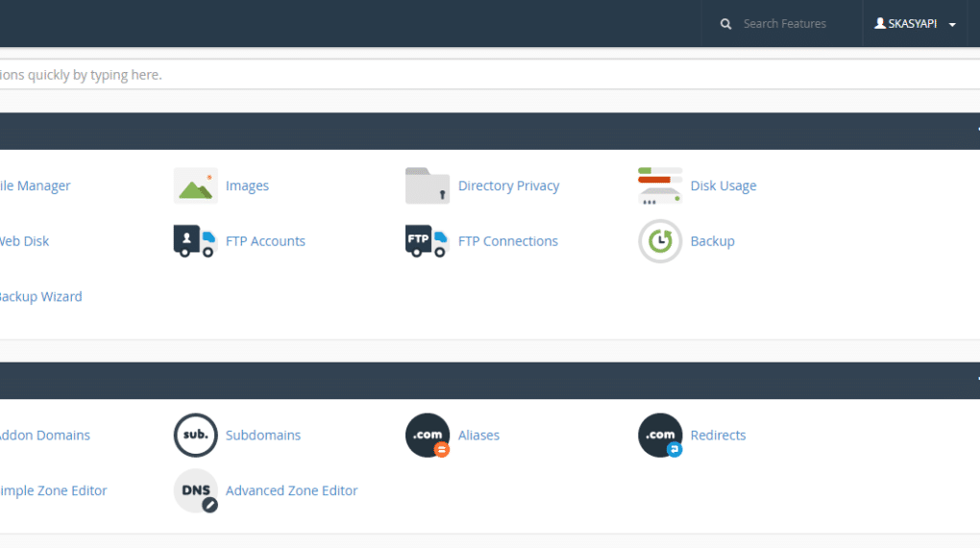Open the Backup circular clock icon

pos(660,241)
